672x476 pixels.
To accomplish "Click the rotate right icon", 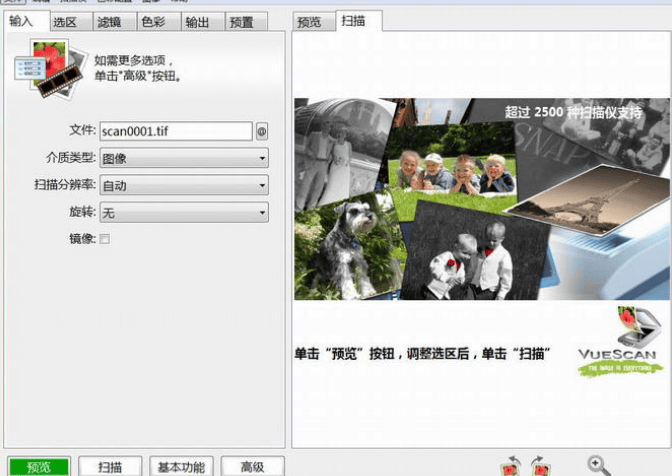I will (539, 466).
